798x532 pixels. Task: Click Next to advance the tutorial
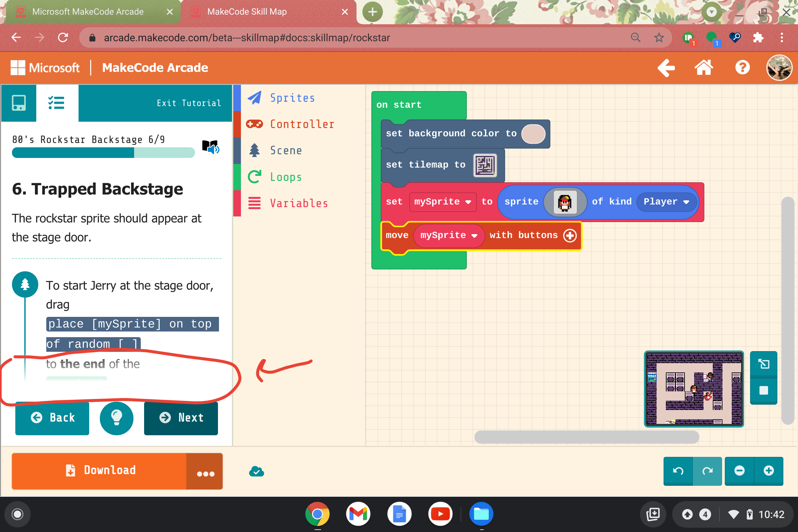pyautogui.click(x=181, y=418)
